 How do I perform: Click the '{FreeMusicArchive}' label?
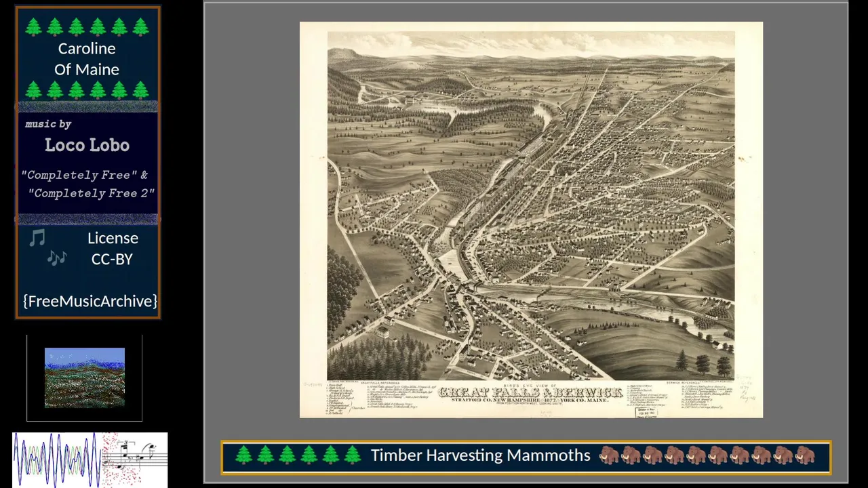90,301
